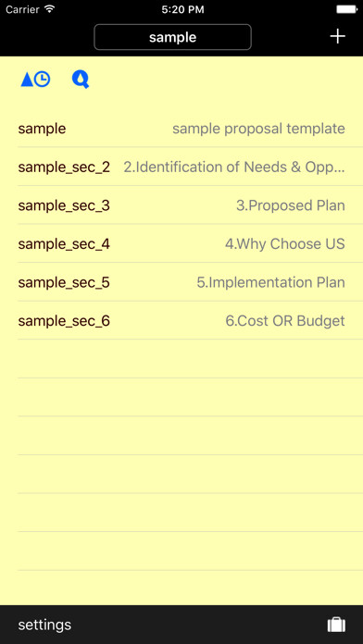Image resolution: width=363 pixels, height=644 pixels.
Task: Sort list using the triangle-clock icon
Action: (x=36, y=80)
